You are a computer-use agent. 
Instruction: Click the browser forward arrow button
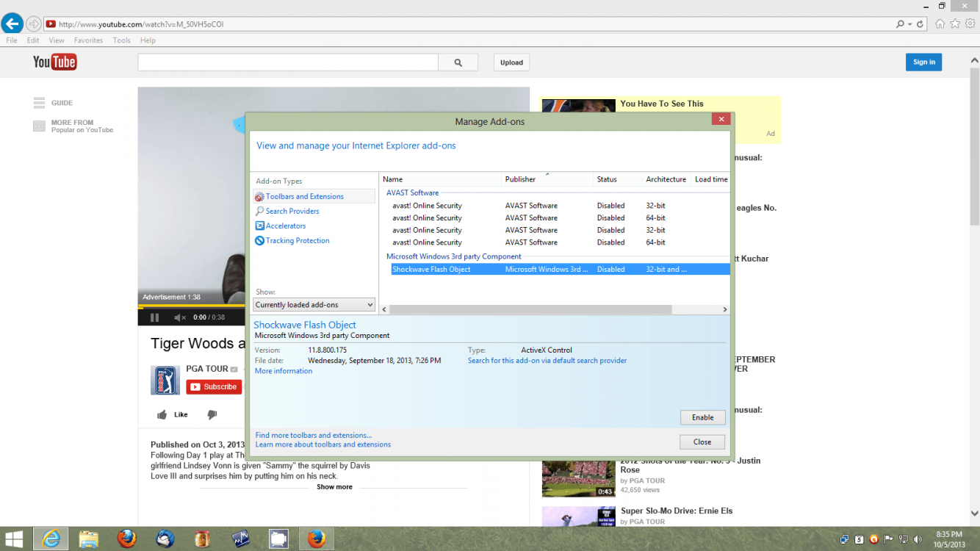pos(33,24)
